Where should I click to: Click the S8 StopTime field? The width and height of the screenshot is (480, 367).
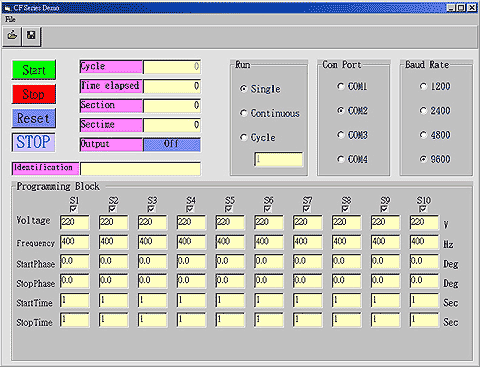(x=346, y=320)
